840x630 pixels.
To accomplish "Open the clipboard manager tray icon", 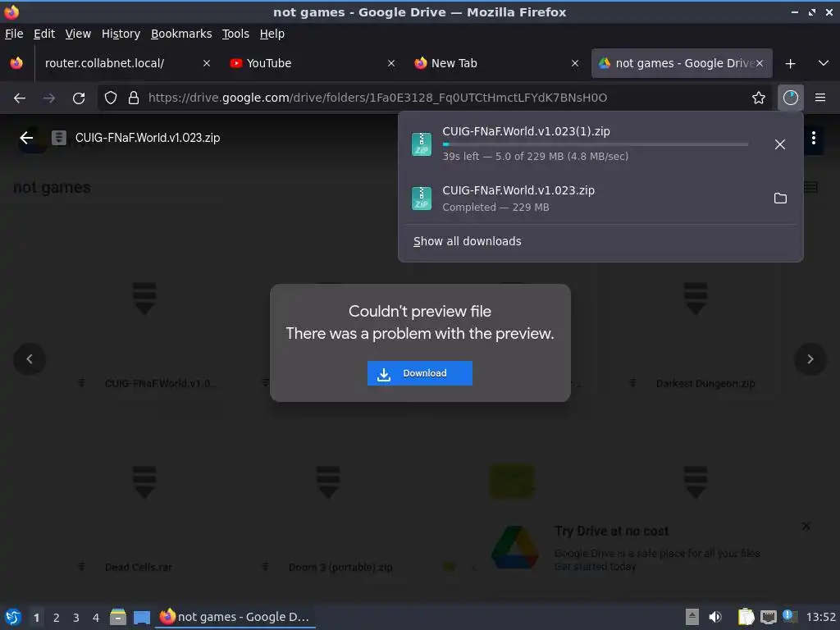I will click(746, 617).
